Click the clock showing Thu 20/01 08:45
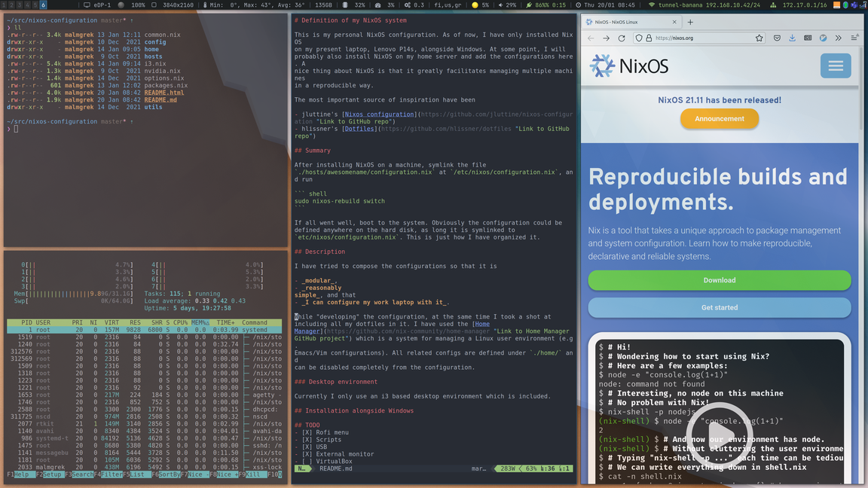Screen dimensions: 868x488 click(x=605, y=5)
